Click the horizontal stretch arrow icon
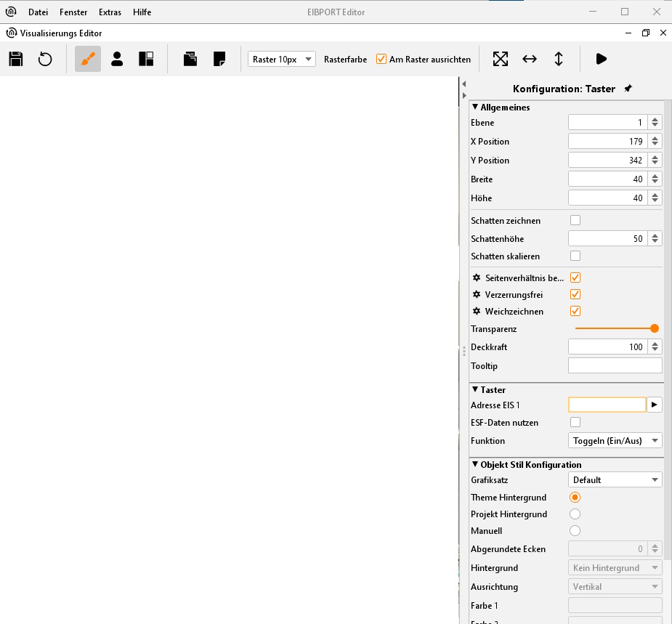Image resolution: width=672 pixels, height=624 pixels. [530, 59]
